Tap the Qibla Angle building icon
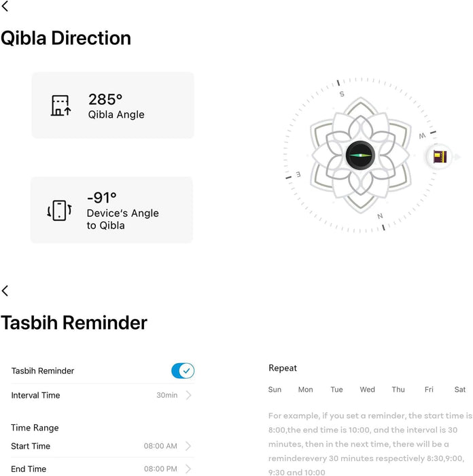The width and height of the screenshot is (473, 476). point(60,105)
